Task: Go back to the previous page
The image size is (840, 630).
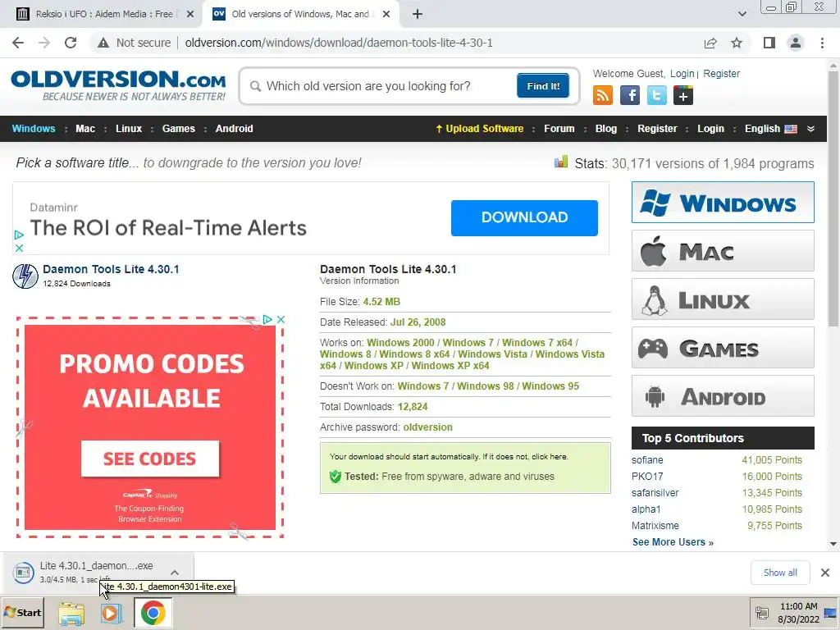Action: click(x=18, y=43)
